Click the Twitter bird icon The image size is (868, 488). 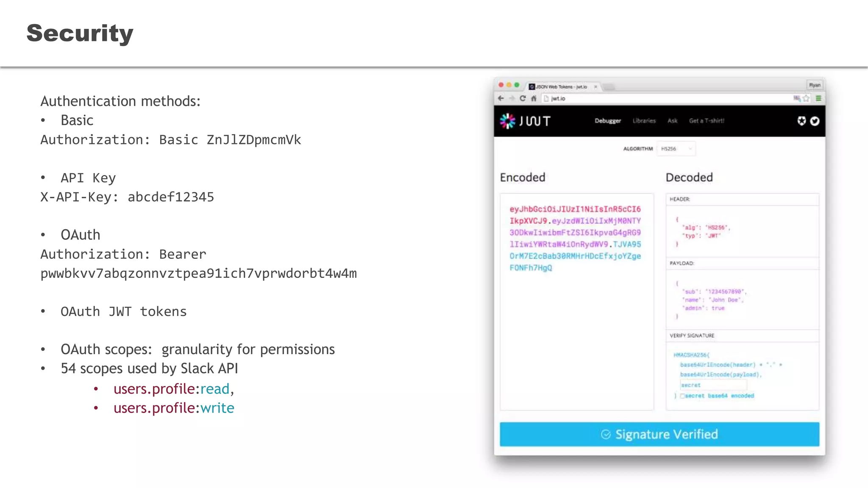pyautogui.click(x=815, y=121)
